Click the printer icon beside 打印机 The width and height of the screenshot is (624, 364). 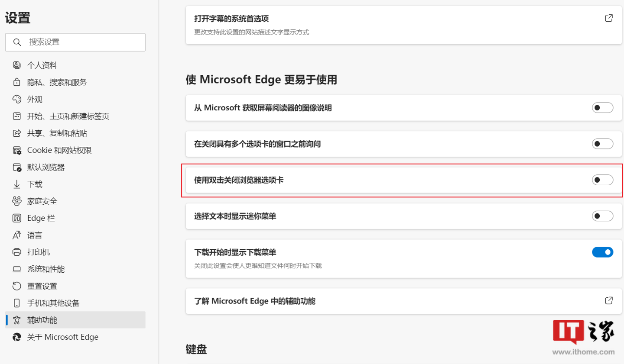click(x=16, y=252)
